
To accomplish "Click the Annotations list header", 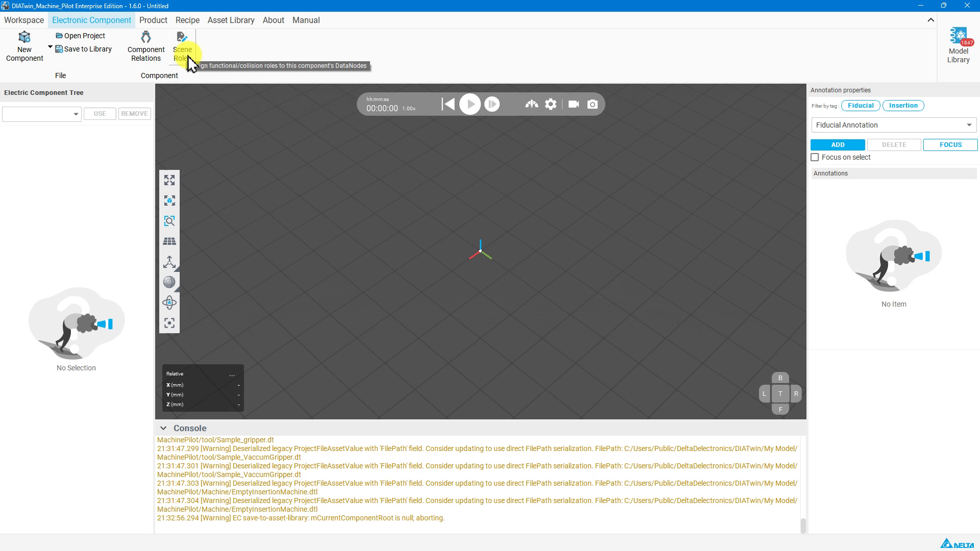I will coord(894,173).
